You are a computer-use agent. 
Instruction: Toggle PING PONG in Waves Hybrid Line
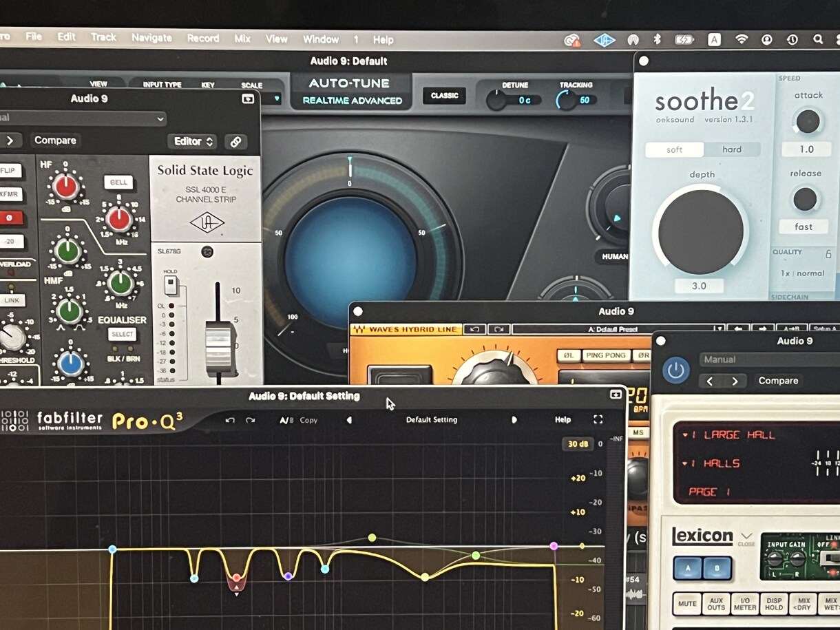point(606,355)
